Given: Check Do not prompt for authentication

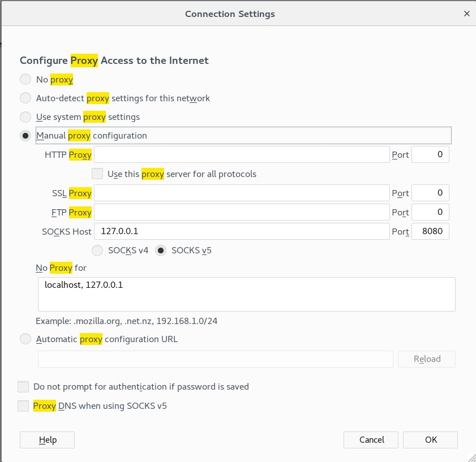Looking at the screenshot, I should 23,387.
